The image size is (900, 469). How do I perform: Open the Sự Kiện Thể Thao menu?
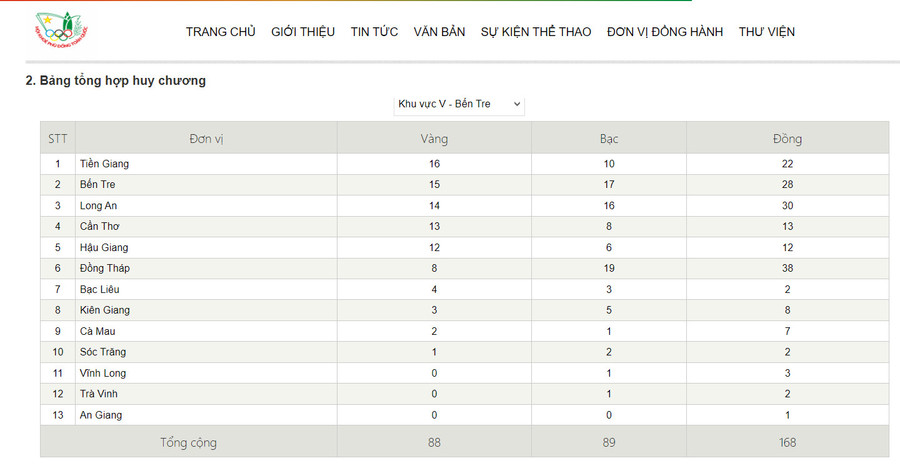click(x=535, y=32)
